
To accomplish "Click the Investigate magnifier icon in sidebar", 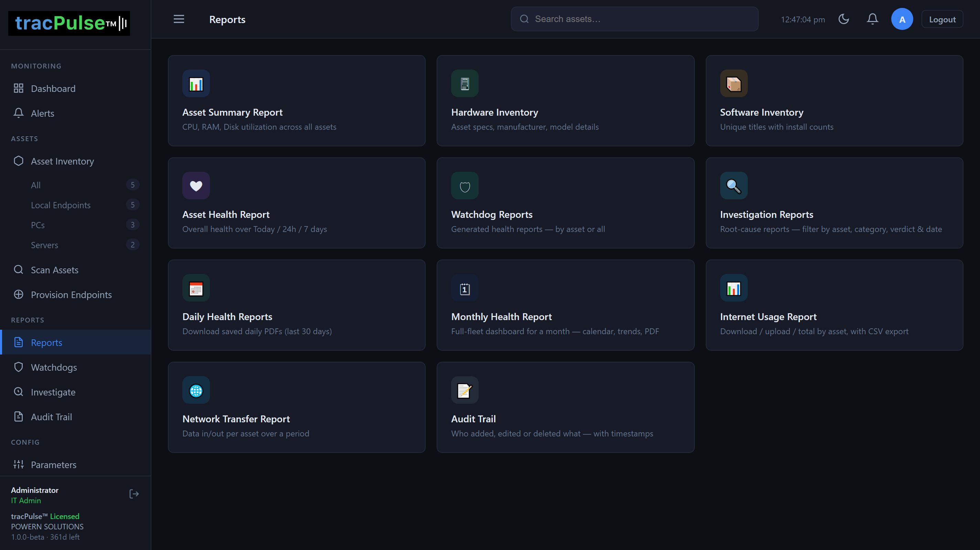I will pyautogui.click(x=19, y=392).
